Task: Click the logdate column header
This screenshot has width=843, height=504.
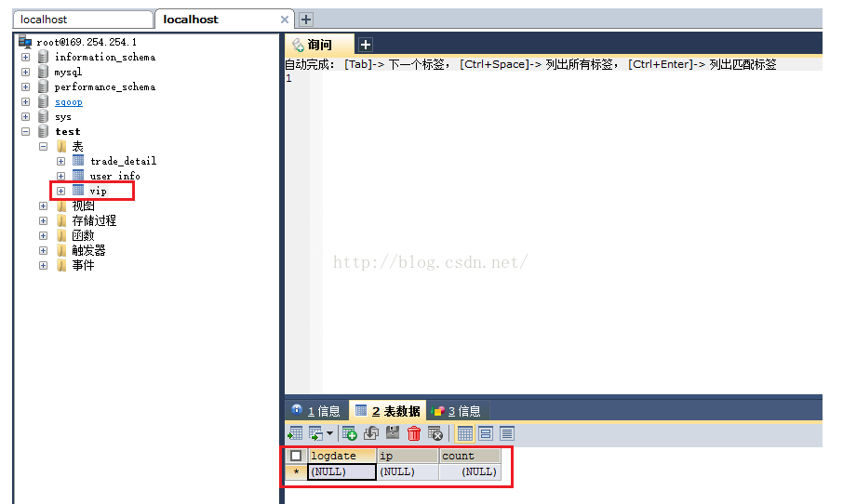Action: point(342,456)
